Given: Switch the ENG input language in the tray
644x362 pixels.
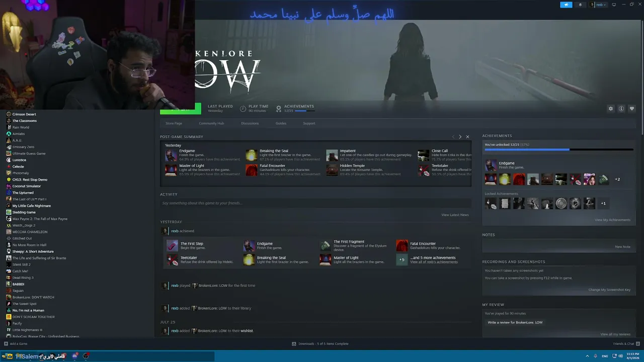Looking at the screenshot, I should tap(605, 356).
